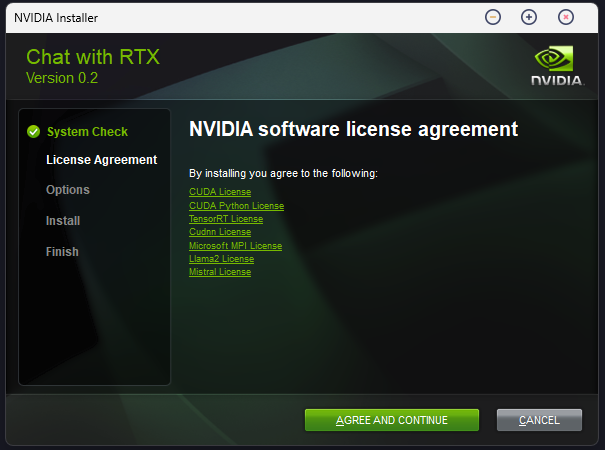Click the Version 0.2 text
This screenshot has width=605, height=450.
pyautogui.click(x=62, y=78)
